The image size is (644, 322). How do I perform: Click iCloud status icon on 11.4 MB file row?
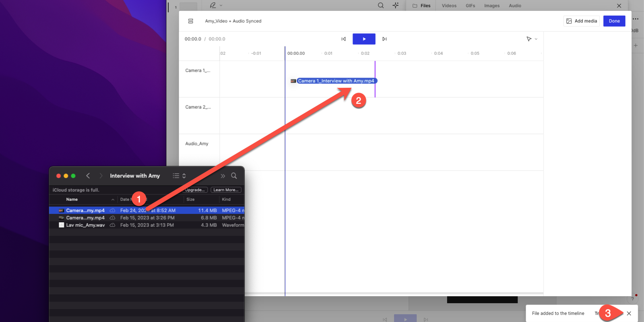(x=112, y=211)
